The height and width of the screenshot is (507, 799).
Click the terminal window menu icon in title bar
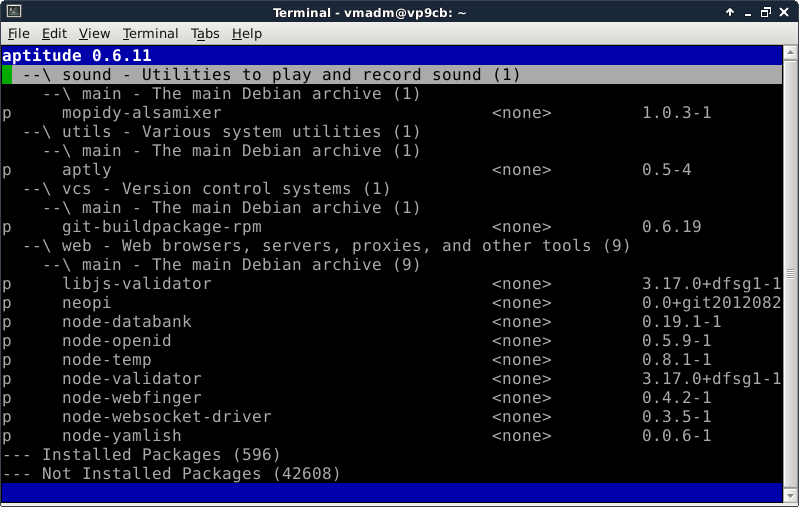[x=12, y=11]
